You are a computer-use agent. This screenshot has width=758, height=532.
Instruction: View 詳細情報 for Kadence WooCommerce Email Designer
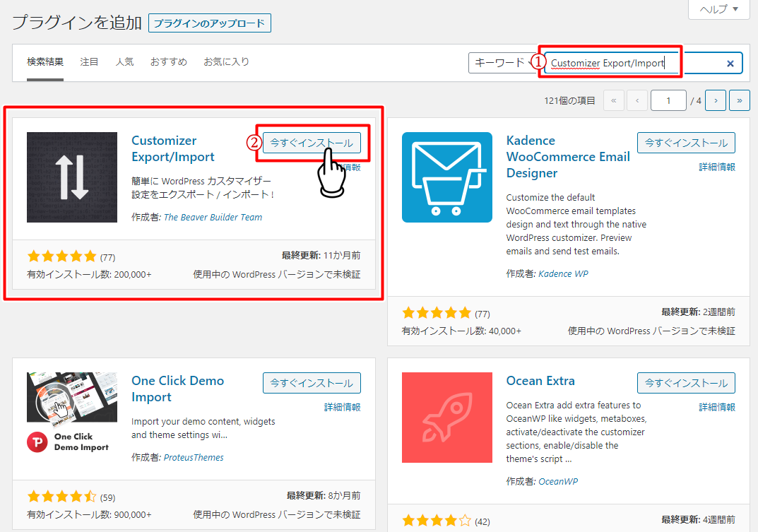click(x=717, y=167)
